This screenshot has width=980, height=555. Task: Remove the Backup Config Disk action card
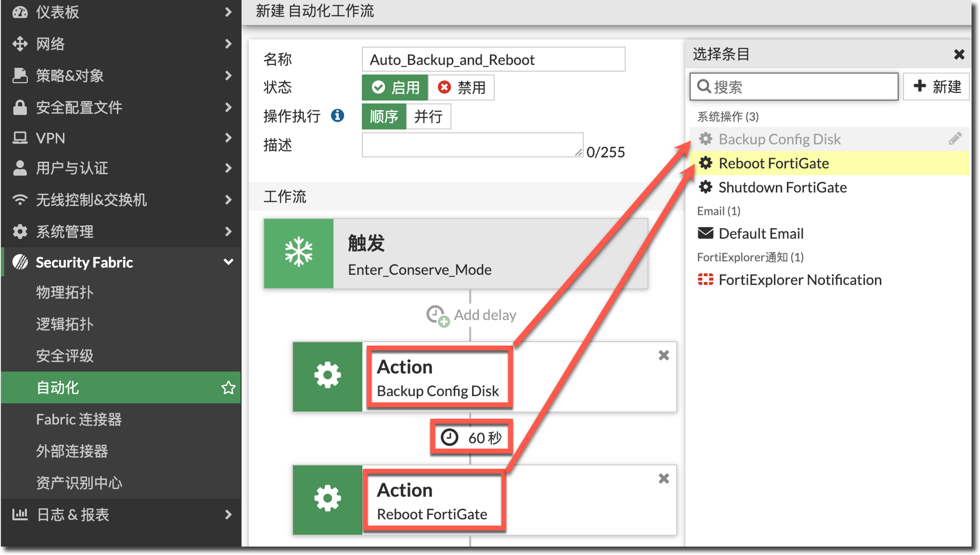coord(664,356)
